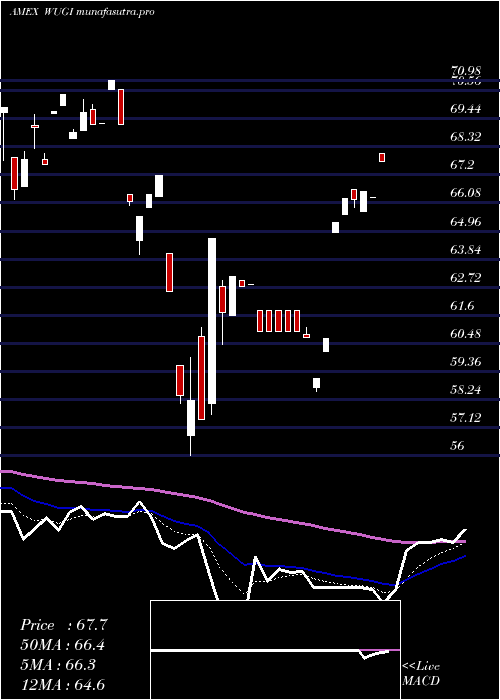Click the AMEX exchange label
Viewport: 500px width, 700px height.
tap(24, 12)
